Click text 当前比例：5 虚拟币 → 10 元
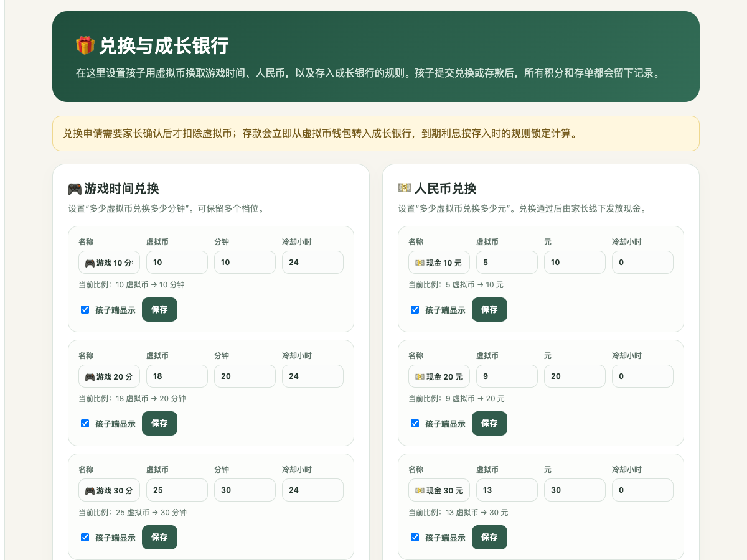The width and height of the screenshot is (747, 560). (456, 285)
